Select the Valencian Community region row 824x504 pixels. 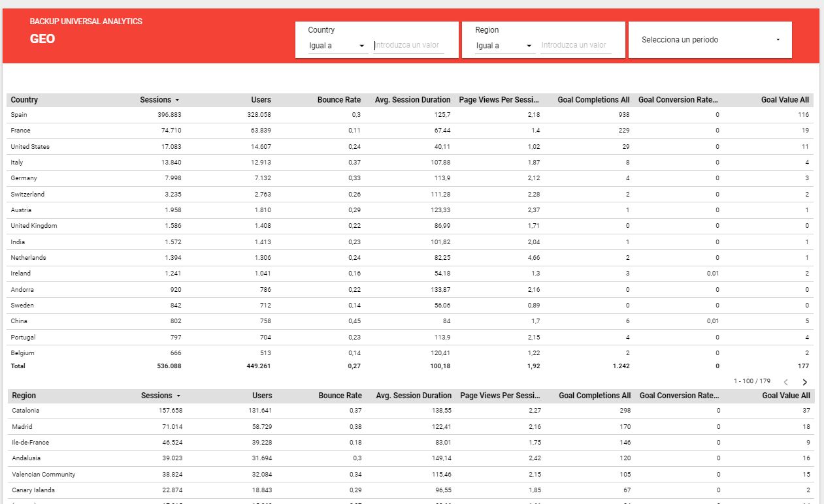(x=411, y=475)
